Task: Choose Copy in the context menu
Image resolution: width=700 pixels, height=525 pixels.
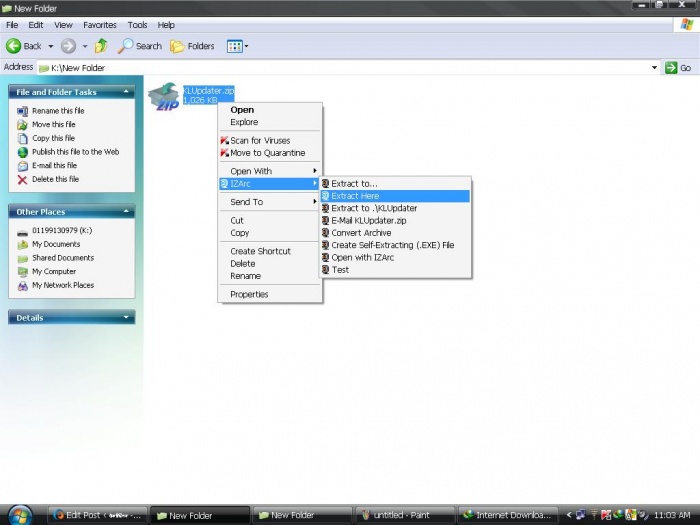Action: pyautogui.click(x=270, y=233)
